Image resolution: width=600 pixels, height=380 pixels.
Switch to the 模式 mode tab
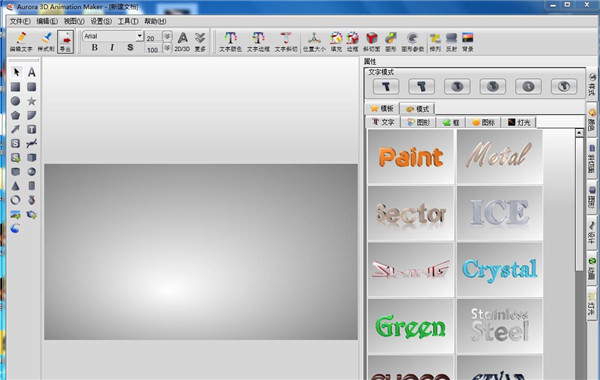pos(417,109)
